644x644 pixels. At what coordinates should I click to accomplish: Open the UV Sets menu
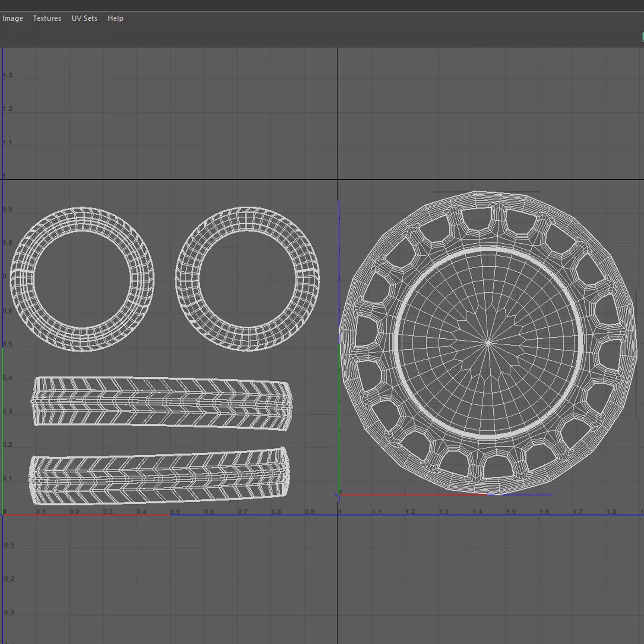84,18
